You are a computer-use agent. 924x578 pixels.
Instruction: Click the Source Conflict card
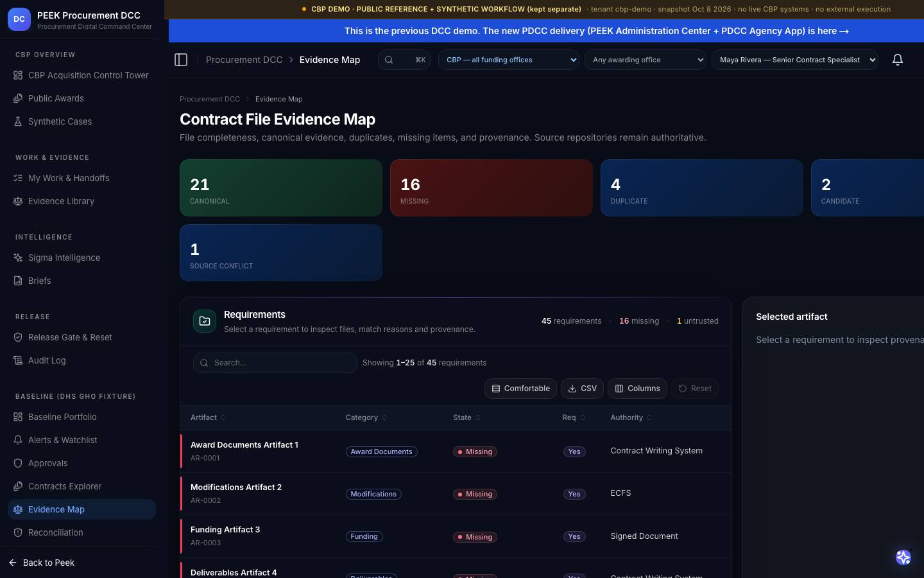coord(281,252)
